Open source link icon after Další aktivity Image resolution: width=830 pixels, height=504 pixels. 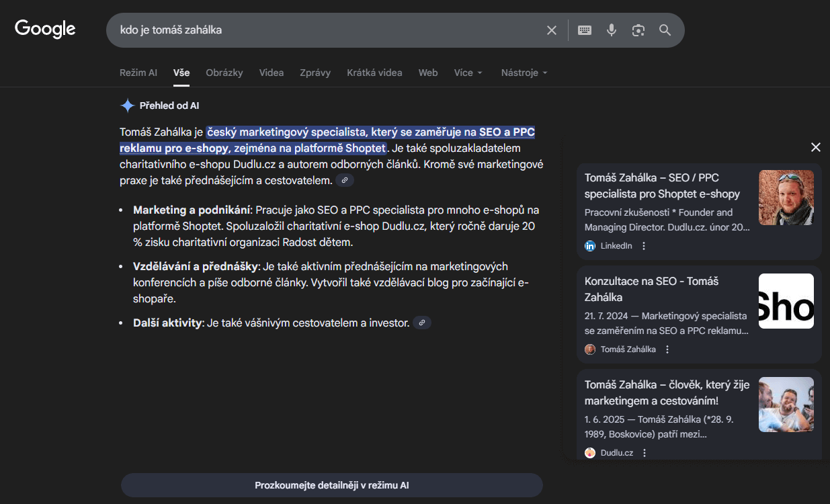(x=422, y=323)
